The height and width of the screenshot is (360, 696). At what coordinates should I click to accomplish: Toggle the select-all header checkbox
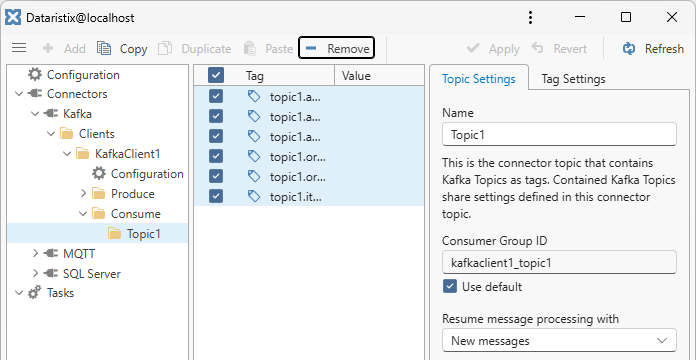(x=216, y=75)
